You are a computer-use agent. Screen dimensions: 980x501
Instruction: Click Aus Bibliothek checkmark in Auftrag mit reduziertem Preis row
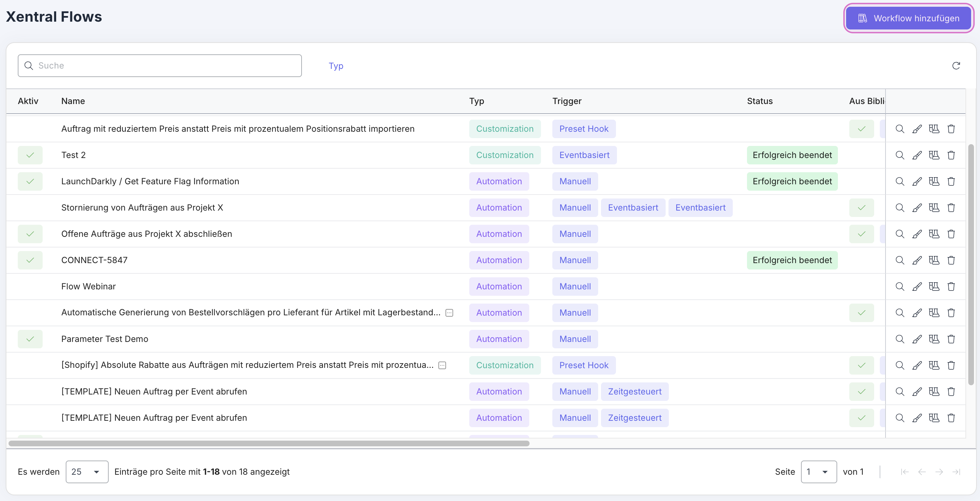861,129
